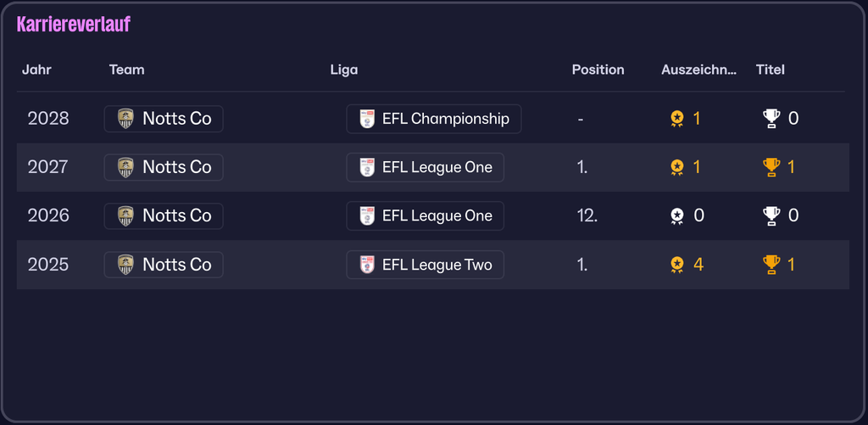This screenshot has height=425, width=868.
Task: Click the EFL Championship league logo
Action: [367, 119]
